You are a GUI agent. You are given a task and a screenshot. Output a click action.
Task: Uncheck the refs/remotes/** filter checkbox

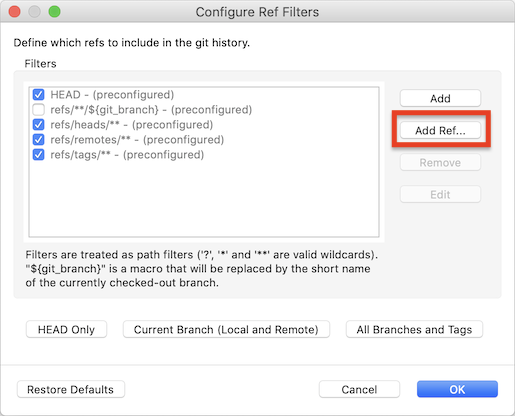(x=39, y=140)
